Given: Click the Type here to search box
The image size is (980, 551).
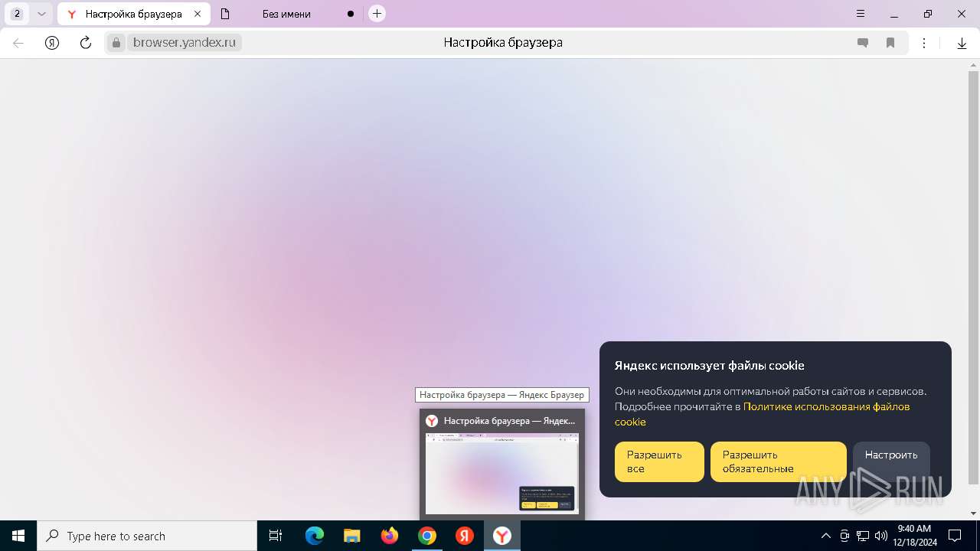Looking at the screenshot, I should (x=147, y=536).
